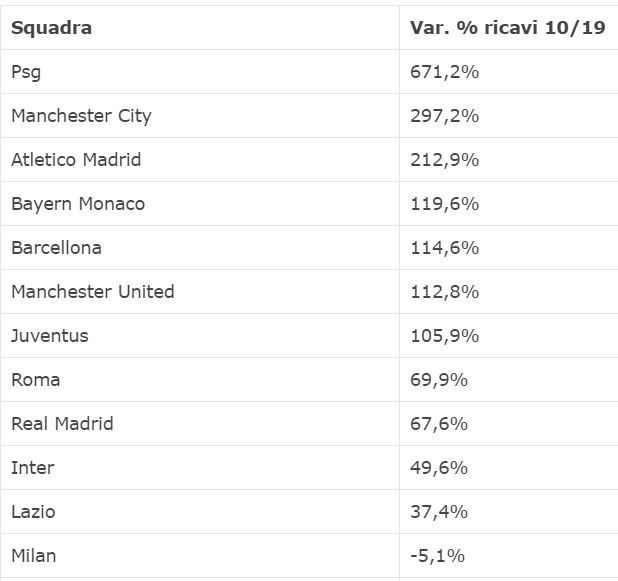Click the 119,6% value cell
This screenshot has width=618, height=581.
point(444,204)
